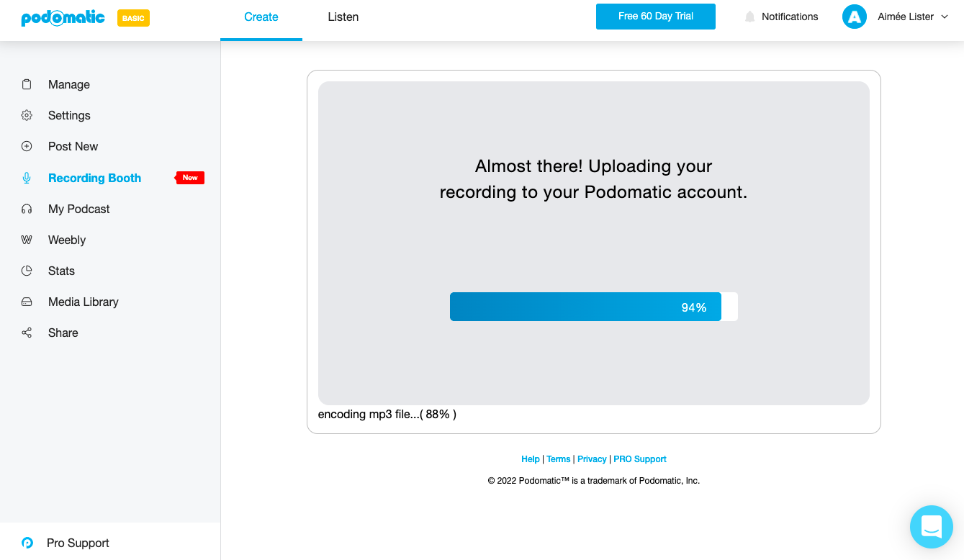Click the encoding mp3 file status text
Image resolution: width=964 pixels, height=560 pixels.
pos(387,414)
